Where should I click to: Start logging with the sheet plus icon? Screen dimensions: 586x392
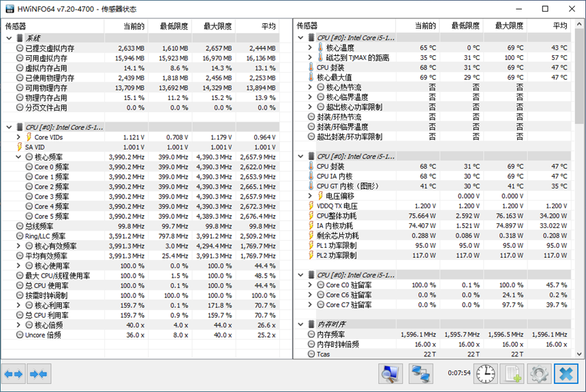click(512, 374)
